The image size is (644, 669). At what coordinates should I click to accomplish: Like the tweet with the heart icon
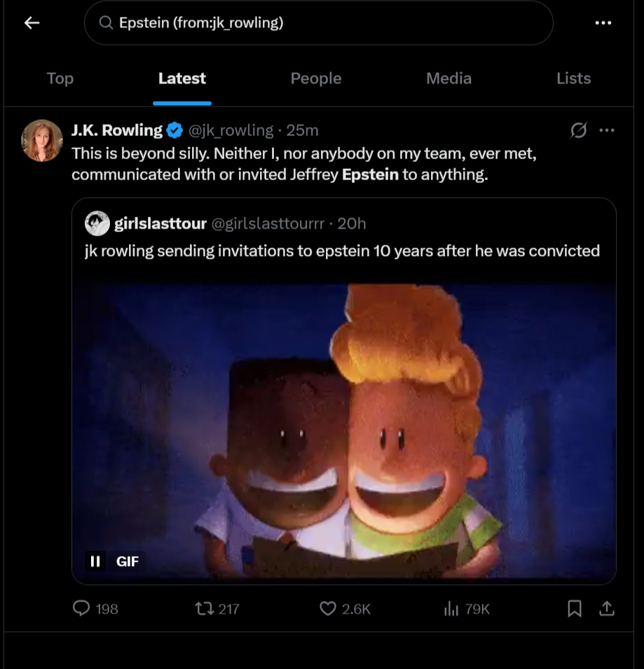pyautogui.click(x=328, y=609)
